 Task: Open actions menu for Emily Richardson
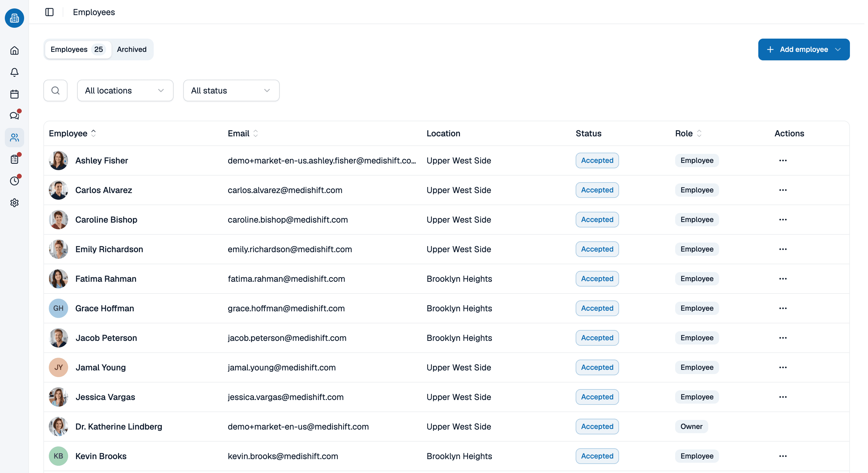783,249
